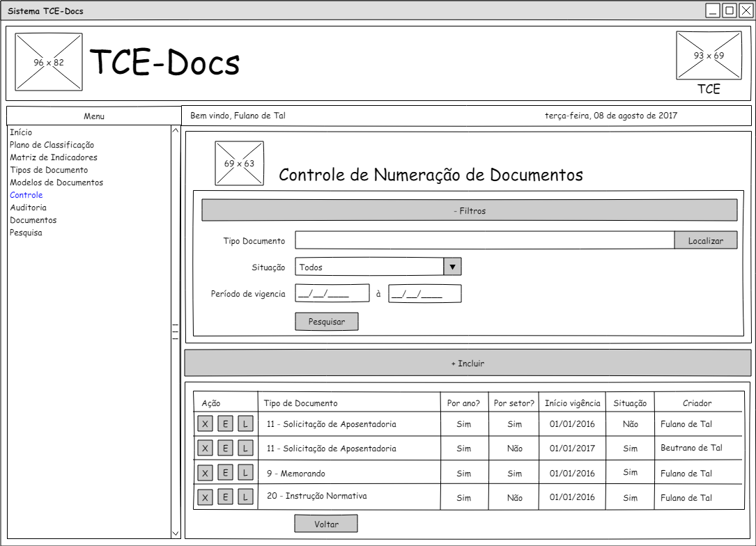
Task: Click the TCE-Docs logo image placeholder
Action: click(49, 62)
